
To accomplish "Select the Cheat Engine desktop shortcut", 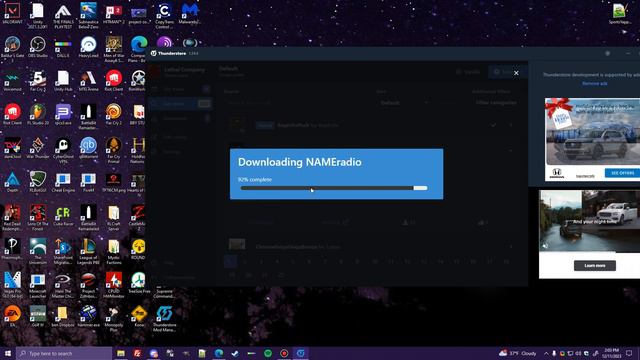I will coord(63,182).
